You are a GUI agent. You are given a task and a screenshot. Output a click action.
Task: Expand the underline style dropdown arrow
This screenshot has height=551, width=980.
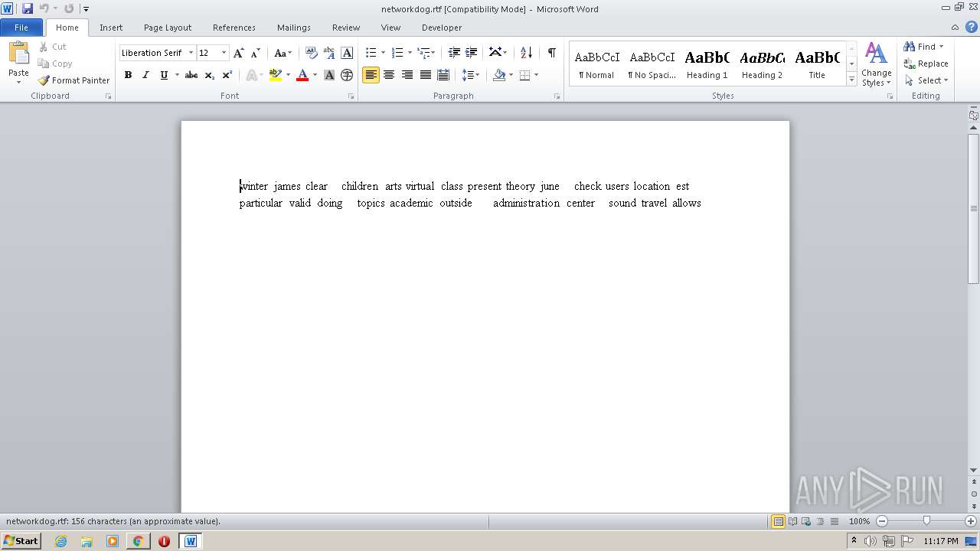(177, 75)
